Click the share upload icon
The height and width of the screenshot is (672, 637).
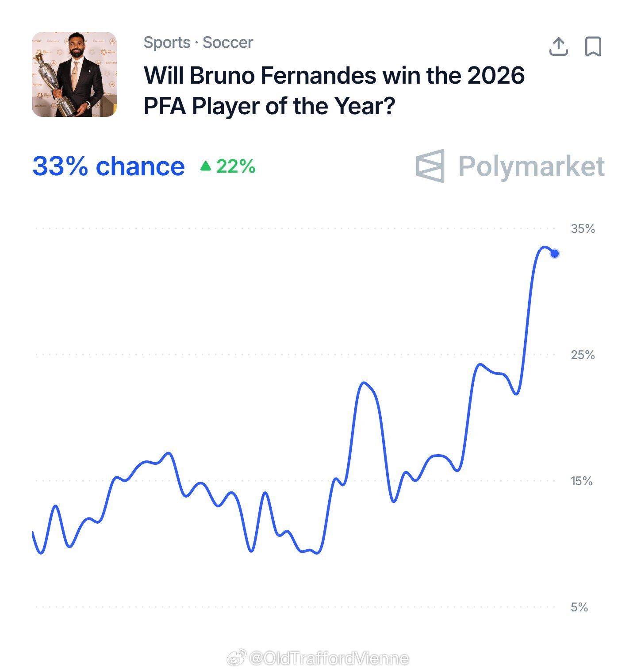tap(558, 46)
